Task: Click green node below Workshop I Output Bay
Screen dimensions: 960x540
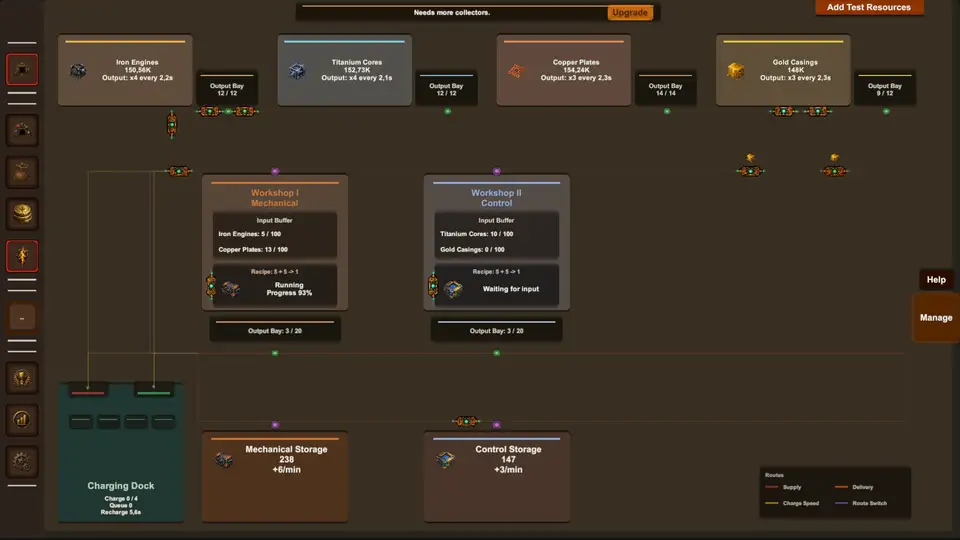Action: point(275,353)
